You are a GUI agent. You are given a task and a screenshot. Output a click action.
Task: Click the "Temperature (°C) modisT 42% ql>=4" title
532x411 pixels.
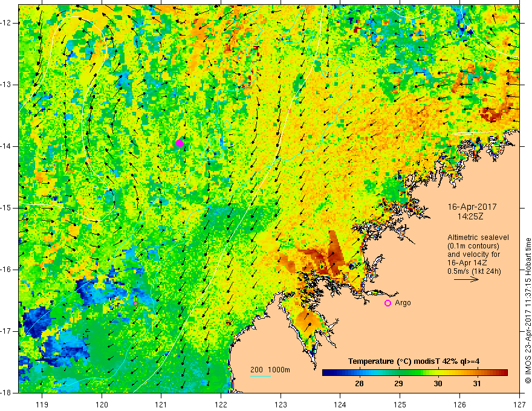[414, 361]
